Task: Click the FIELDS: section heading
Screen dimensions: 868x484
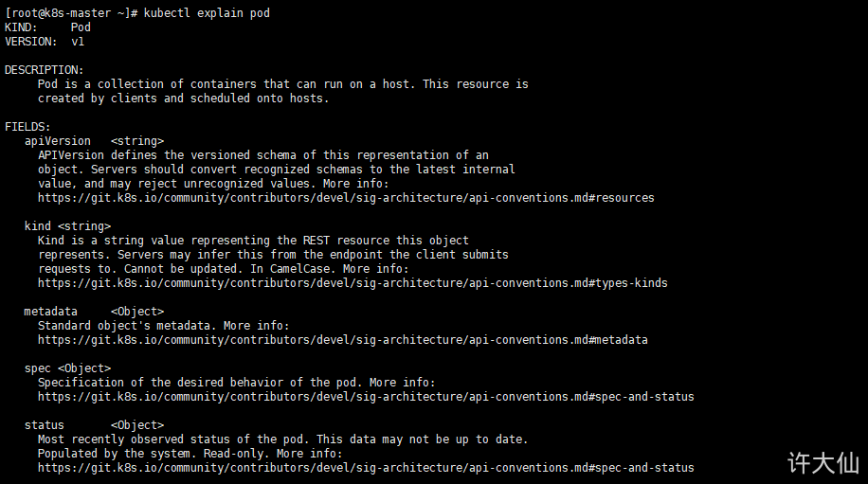Action: (27, 127)
